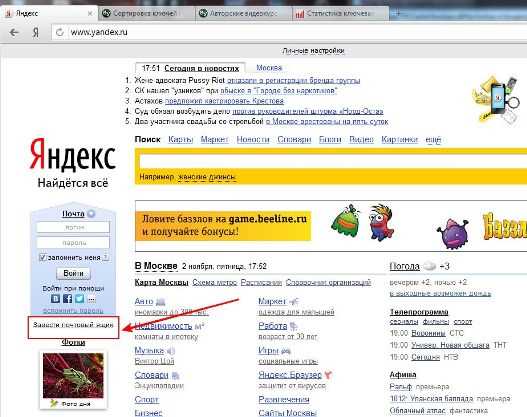Open 'Карта Москвы' link
527x417 pixels.
pyautogui.click(x=161, y=283)
